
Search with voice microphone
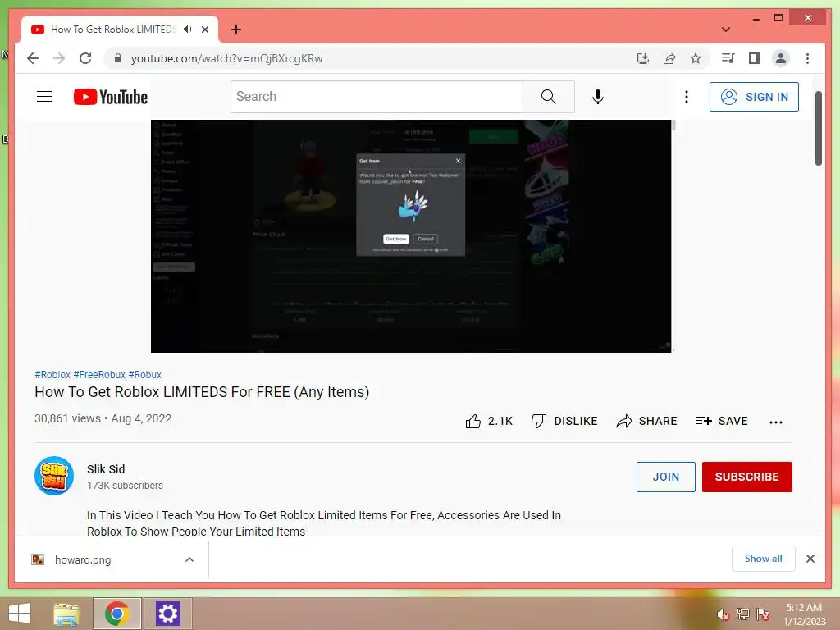point(598,97)
